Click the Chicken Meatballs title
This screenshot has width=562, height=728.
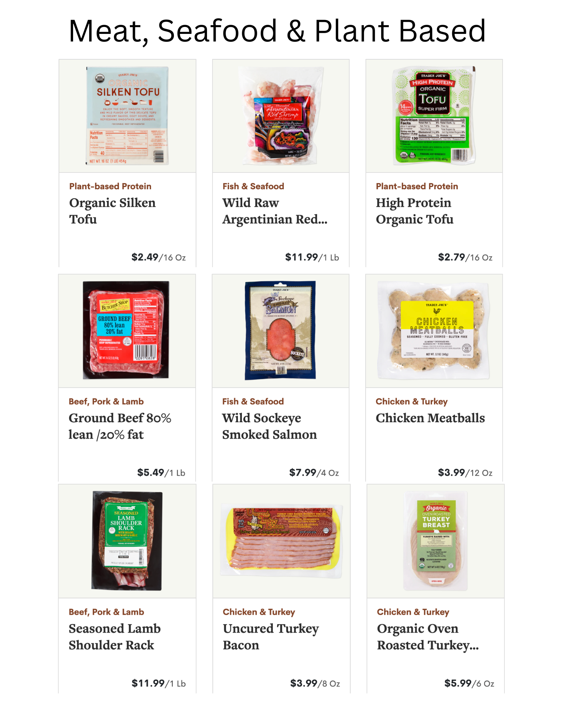tap(430, 418)
